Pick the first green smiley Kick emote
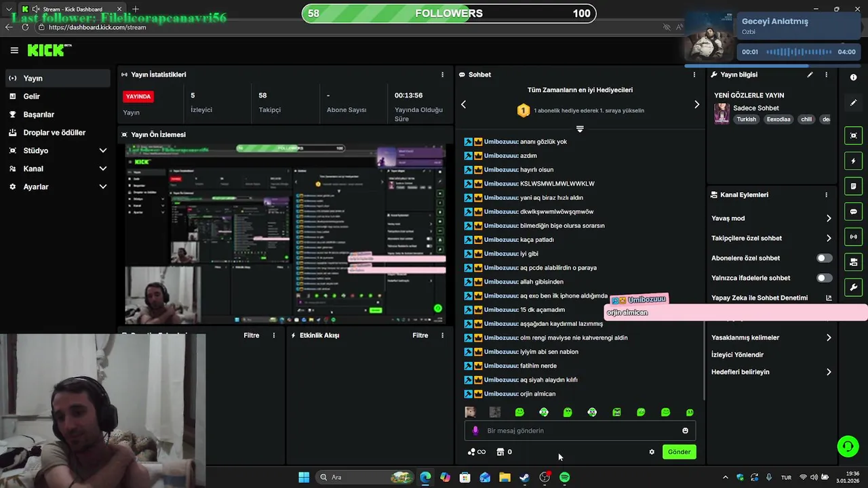The image size is (868, 488). tap(519, 412)
